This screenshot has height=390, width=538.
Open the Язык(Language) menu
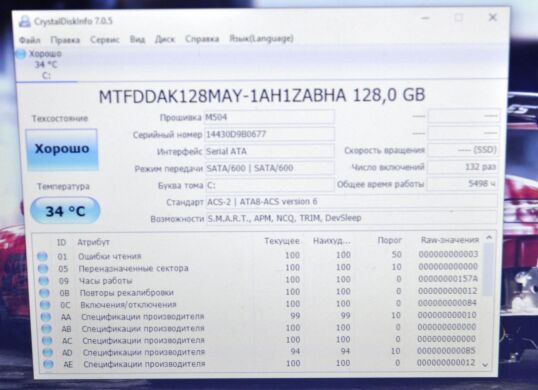click(261, 38)
